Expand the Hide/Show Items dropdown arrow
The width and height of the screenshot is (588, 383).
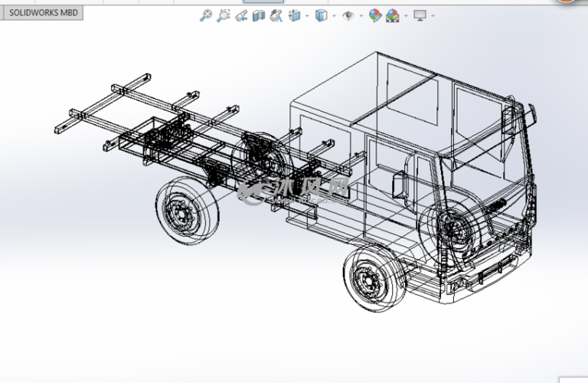360,15
